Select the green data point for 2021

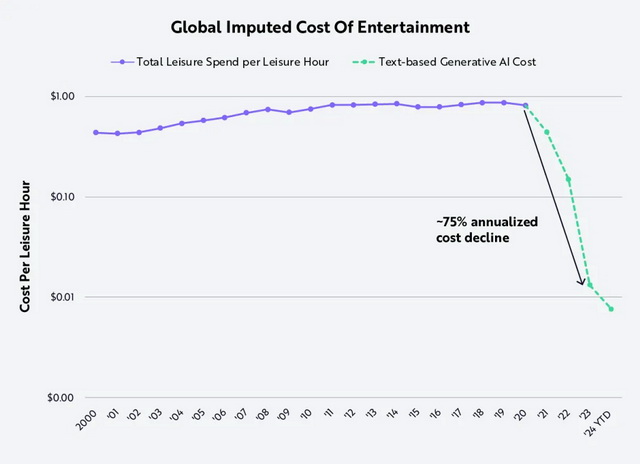[547, 132]
